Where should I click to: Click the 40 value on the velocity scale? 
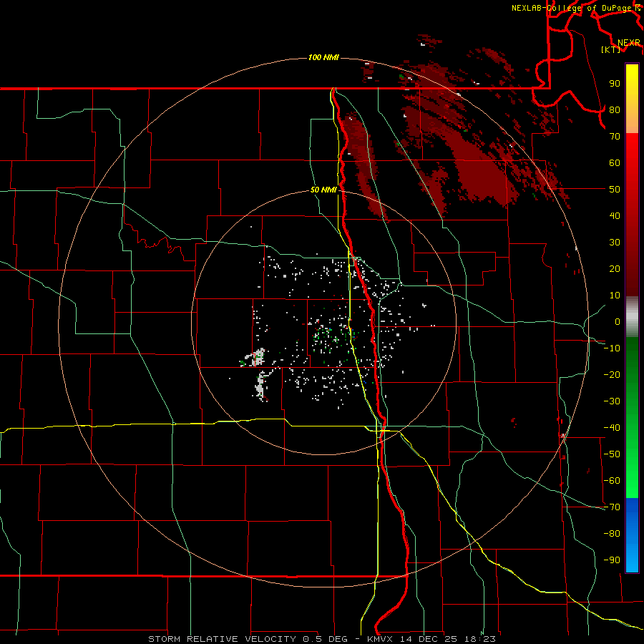tap(615, 215)
